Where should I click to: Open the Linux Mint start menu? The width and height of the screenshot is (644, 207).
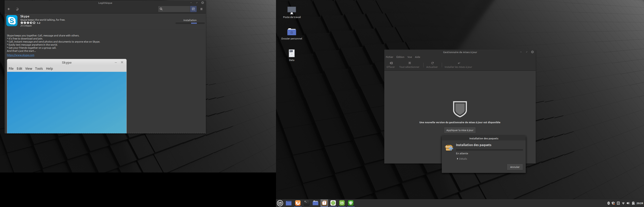coord(280,203)
